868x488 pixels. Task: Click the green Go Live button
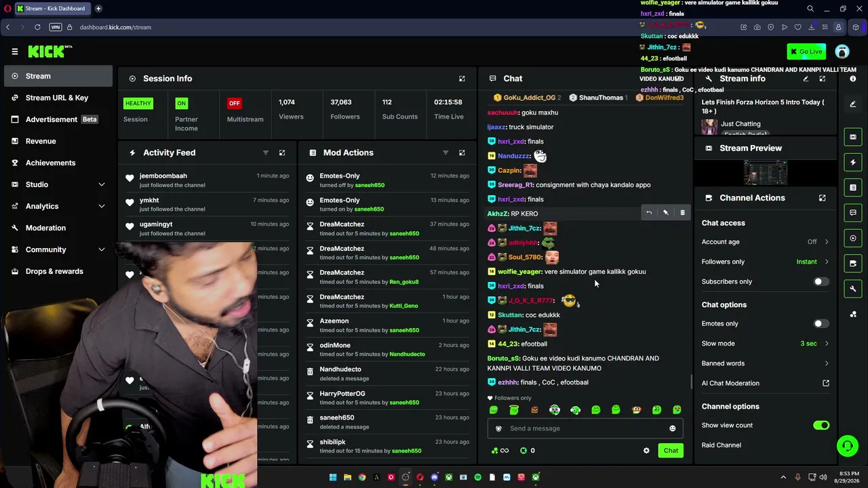[806, 52]
